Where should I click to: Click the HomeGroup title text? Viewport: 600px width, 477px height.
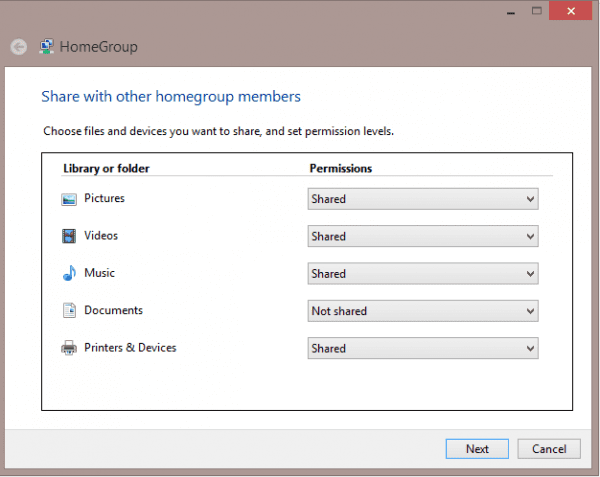(99, 47)
